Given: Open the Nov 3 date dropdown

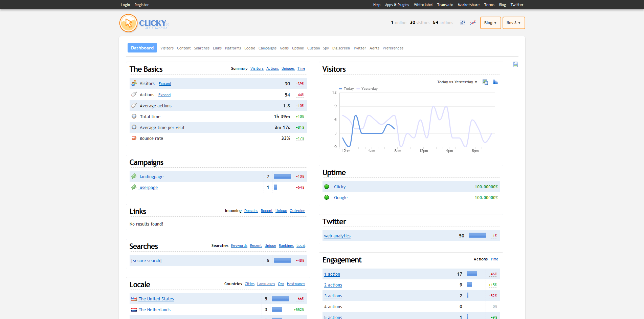Looking at the screenshot, I should tap(513, 23).
